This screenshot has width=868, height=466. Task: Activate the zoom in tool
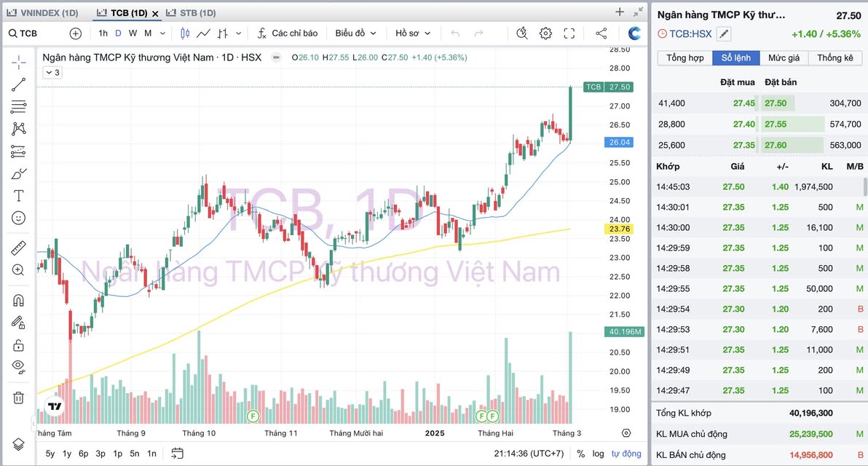pyautogui.click(x=18, y=270)
